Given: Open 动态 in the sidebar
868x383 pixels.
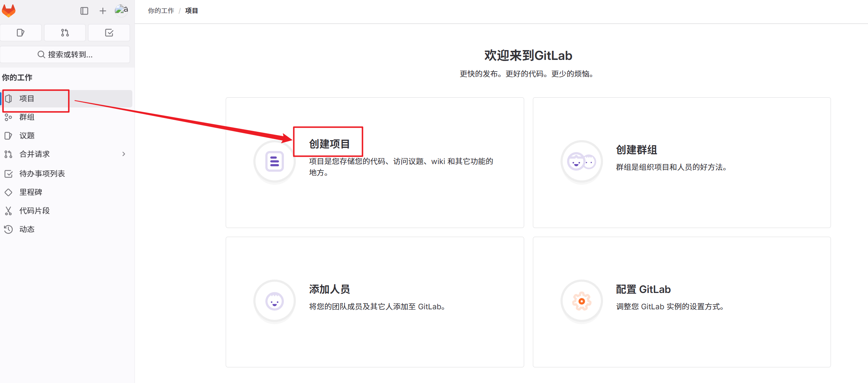Looking at the screenshot, I should [x=67, y=229].
